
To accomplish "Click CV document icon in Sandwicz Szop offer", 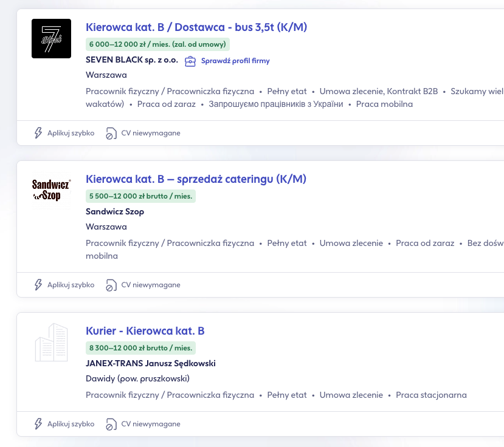I will click(111, 285).
